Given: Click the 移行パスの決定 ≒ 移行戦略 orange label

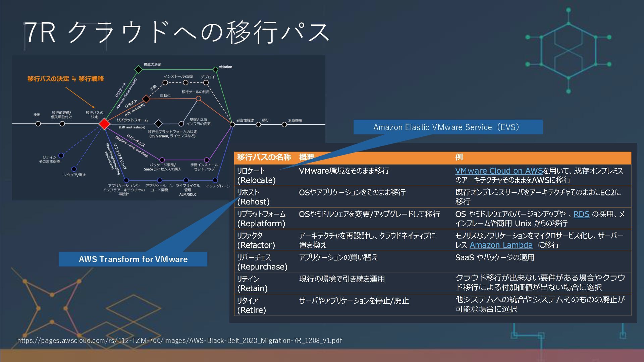Looking at the screenshot, I should (66, 79).
